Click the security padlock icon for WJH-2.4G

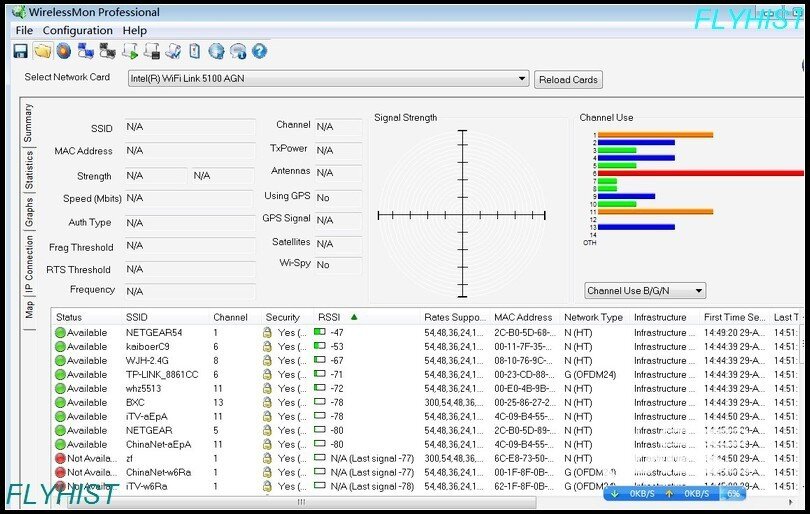267,361
